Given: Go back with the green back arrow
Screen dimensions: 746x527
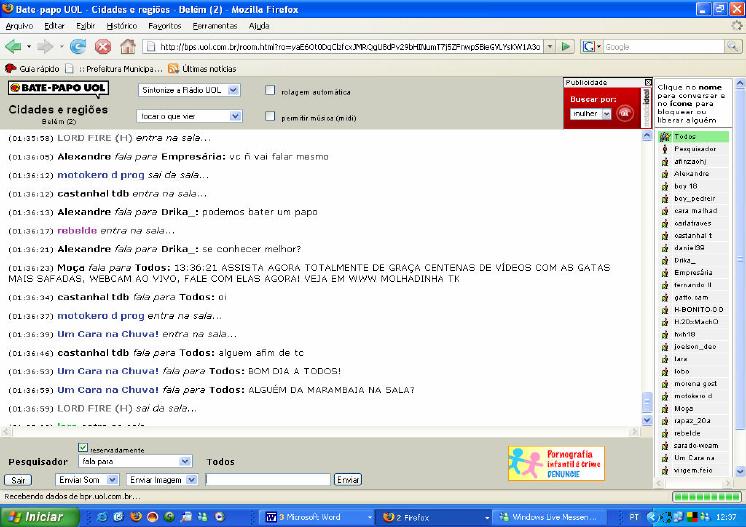Looking at the screenshot, I should coord(13,47).
